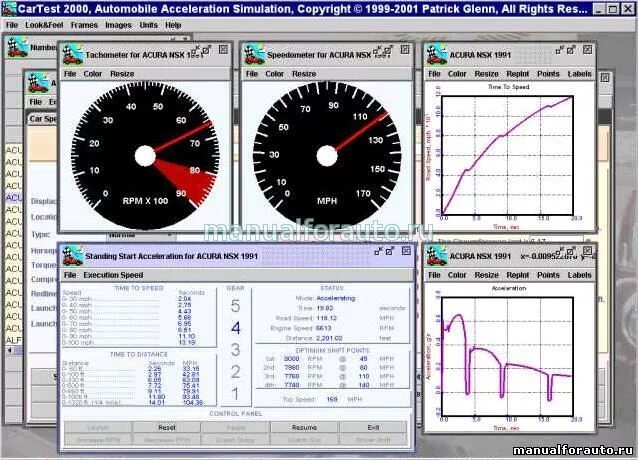Open the Speedometer window's File menu

pyautogui.click(x=252, y=74)
